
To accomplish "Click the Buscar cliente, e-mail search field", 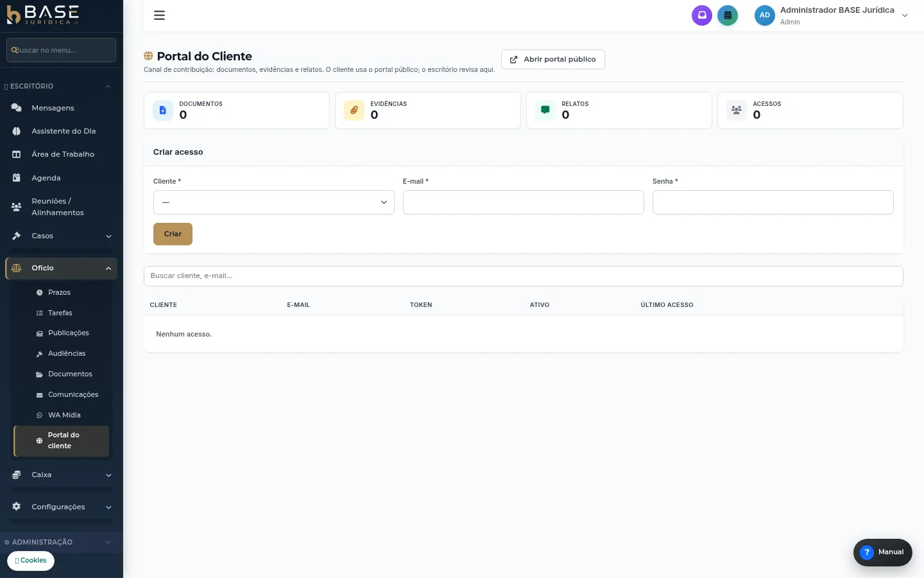I will pyautogui.click(x=524, y=276).
